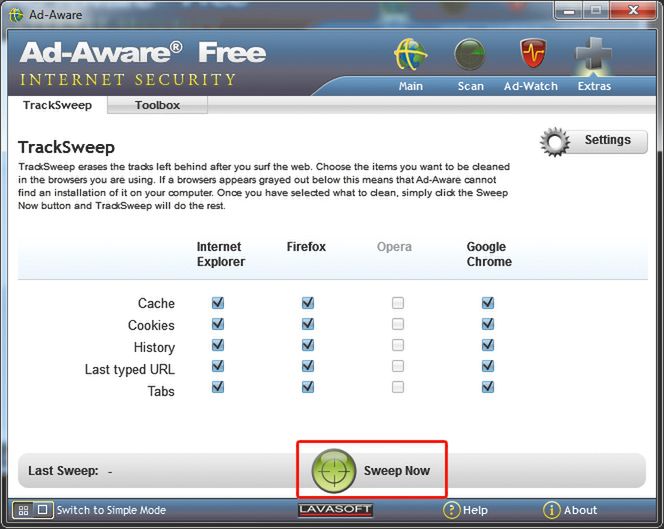Click the Scan radar icon
664x529 pixels.
(x=470, y=54)
